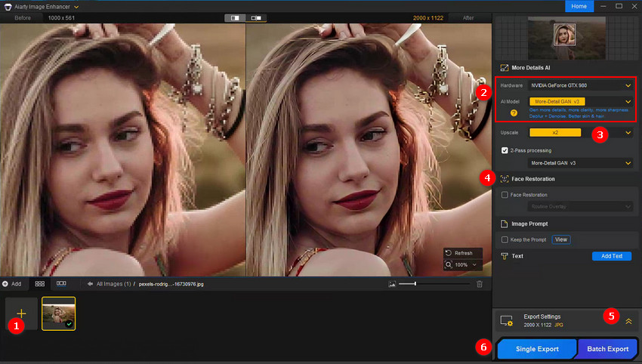Click the back arrow beside All Images

coord(90,284)
